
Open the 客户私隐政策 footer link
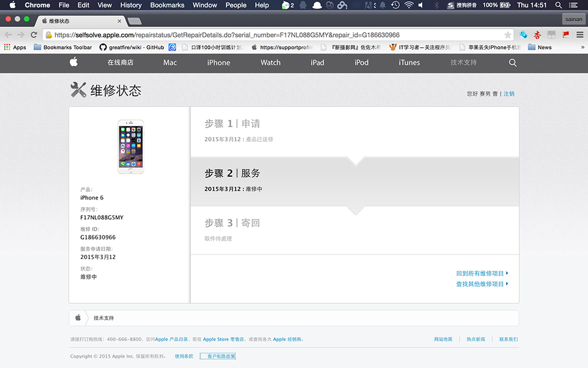click(x=218, y=356)
